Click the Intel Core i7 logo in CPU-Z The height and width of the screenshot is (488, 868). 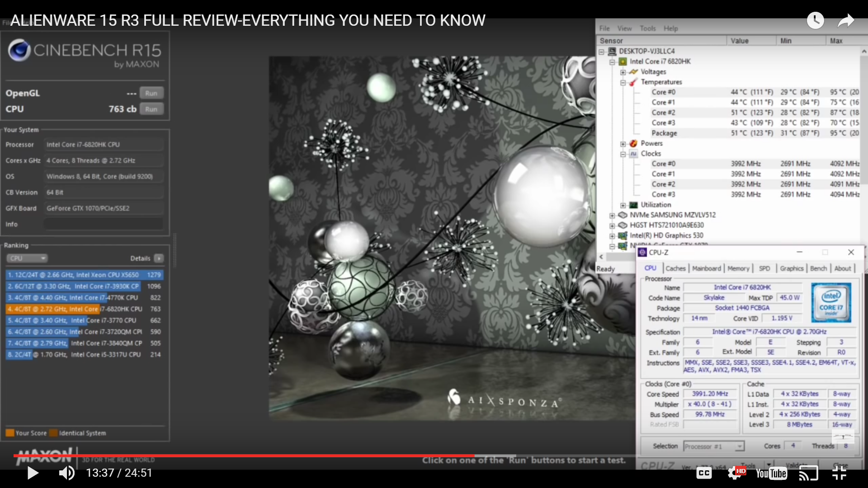(831, 302)
